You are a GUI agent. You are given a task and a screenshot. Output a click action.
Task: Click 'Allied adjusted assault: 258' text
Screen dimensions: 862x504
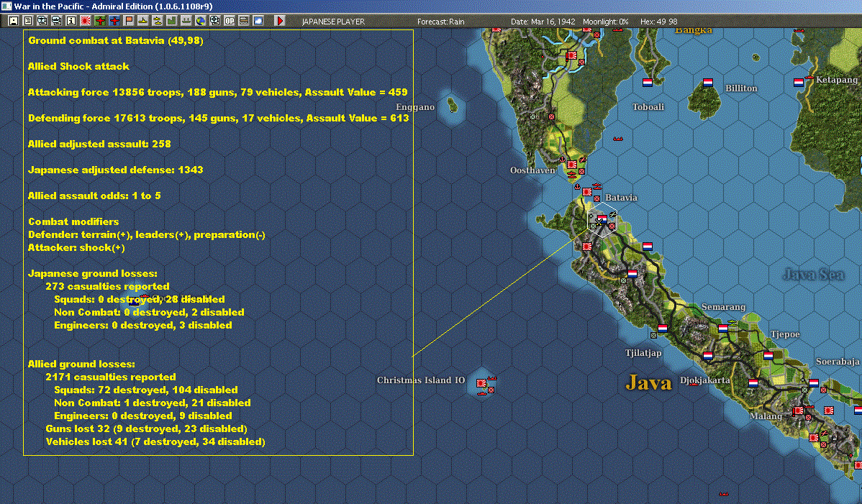[99, 145]
